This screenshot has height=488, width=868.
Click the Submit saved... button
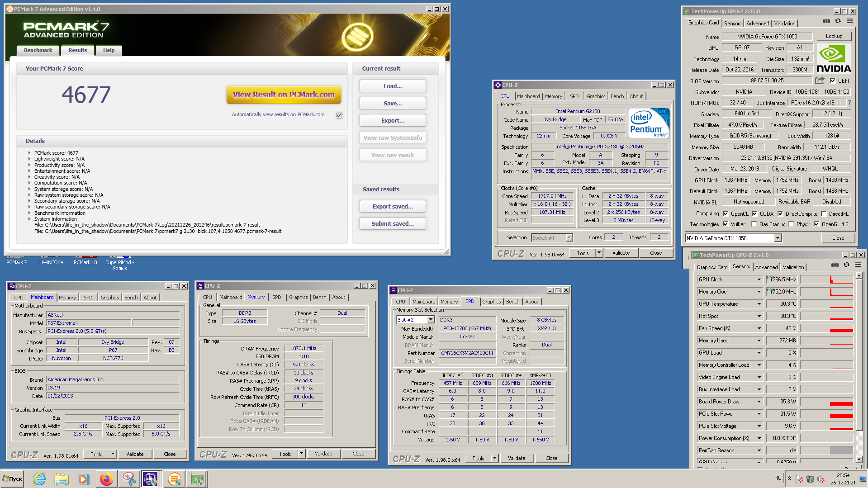(393, 224)
